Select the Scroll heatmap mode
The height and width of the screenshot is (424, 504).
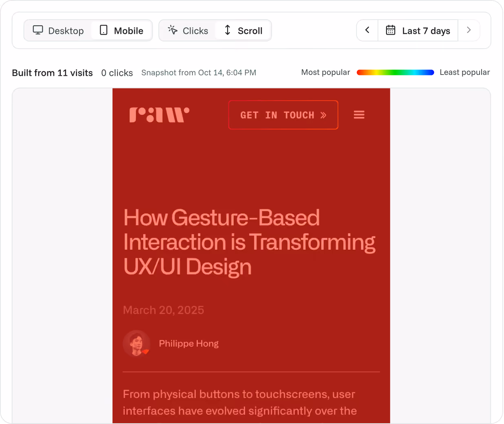coord(243,31)
